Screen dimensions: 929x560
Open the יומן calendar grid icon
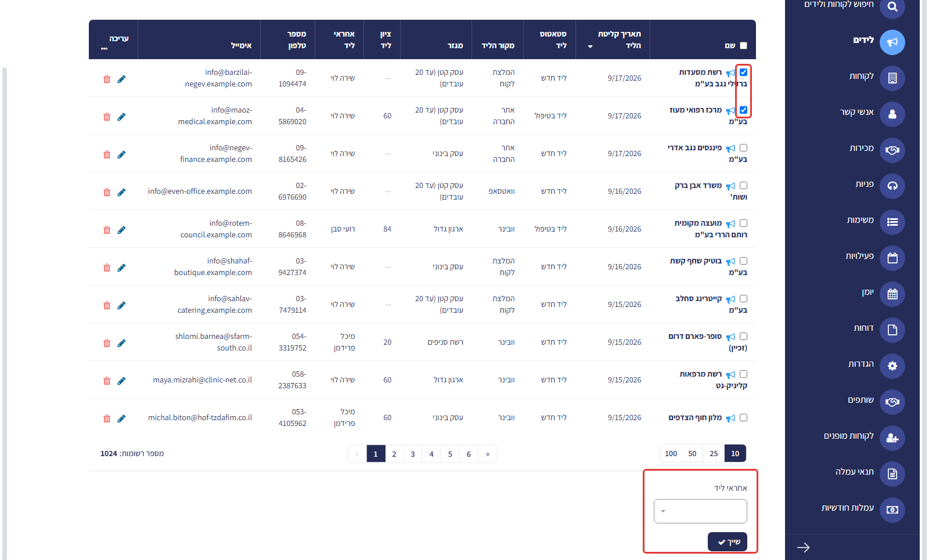click(892, 294)
